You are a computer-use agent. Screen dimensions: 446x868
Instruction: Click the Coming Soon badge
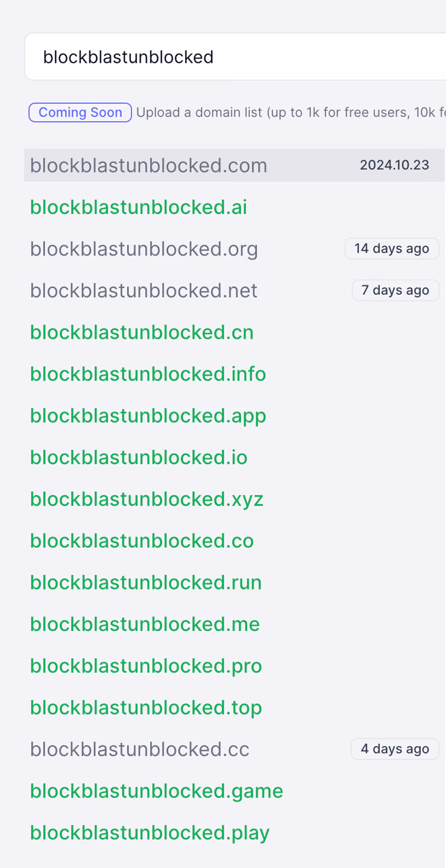point(80,112)
